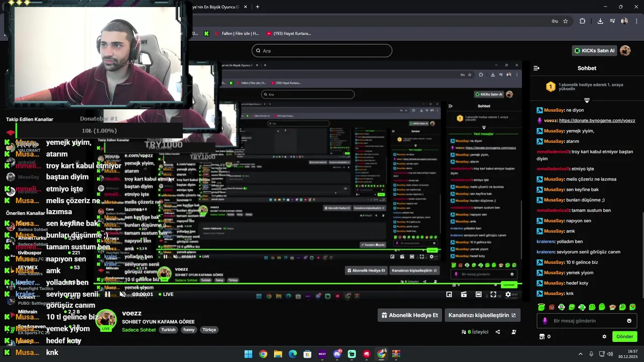Viewport: 644px width, 362px height.
Task: Insert the last emote in the quick row
Action: click(x=632, y=307)
